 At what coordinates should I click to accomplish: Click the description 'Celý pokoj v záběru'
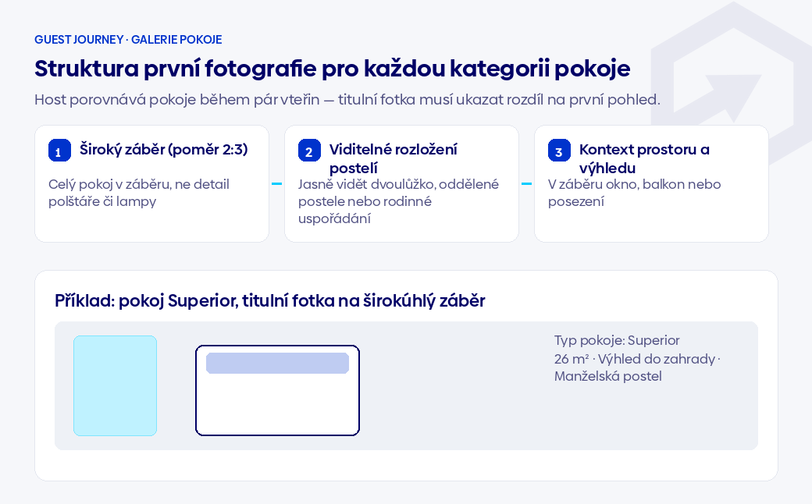(139, 193)
